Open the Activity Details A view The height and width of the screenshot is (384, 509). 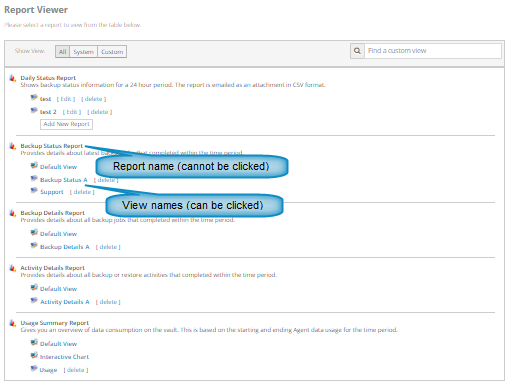tap(65, 302)
